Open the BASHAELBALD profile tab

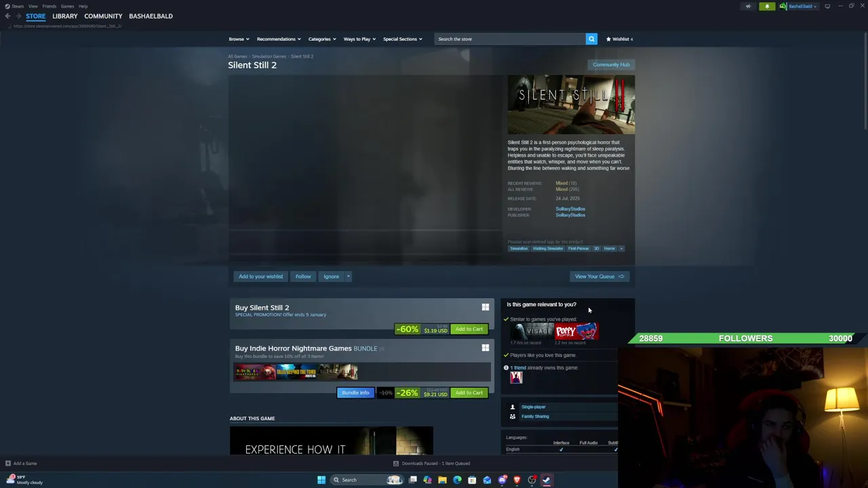(x=151, y=16)
